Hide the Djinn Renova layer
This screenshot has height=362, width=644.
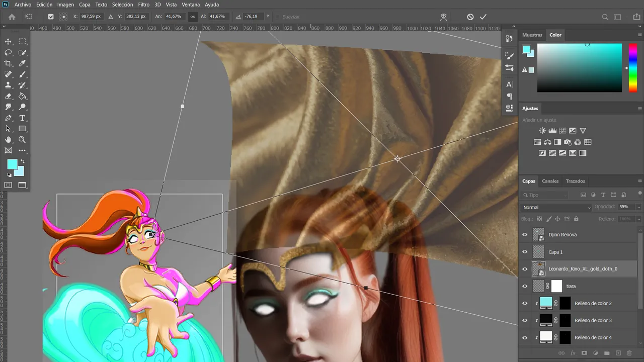pos(525,235)
